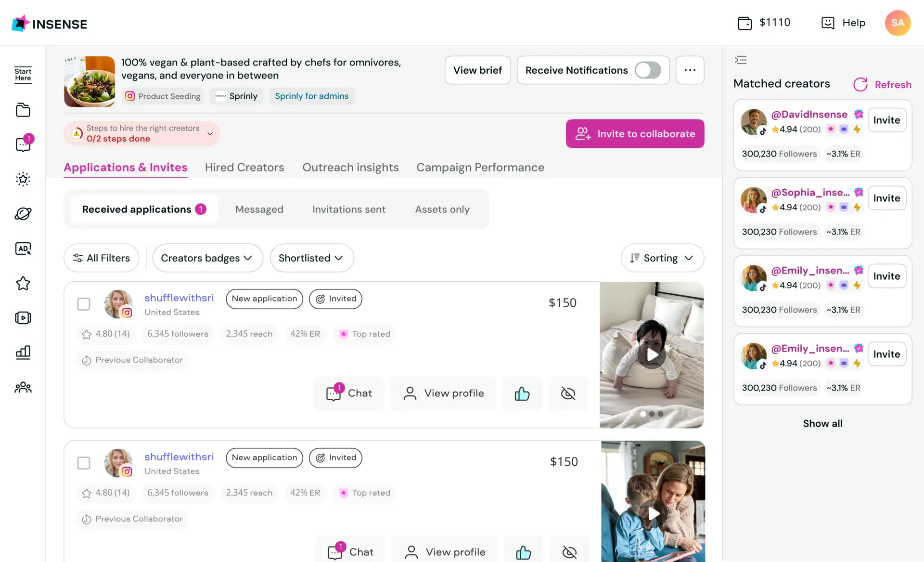The height and width of the screenshot is (562, 924).
Task: Play the baby video on the first application card
Action: coord(652,355)
